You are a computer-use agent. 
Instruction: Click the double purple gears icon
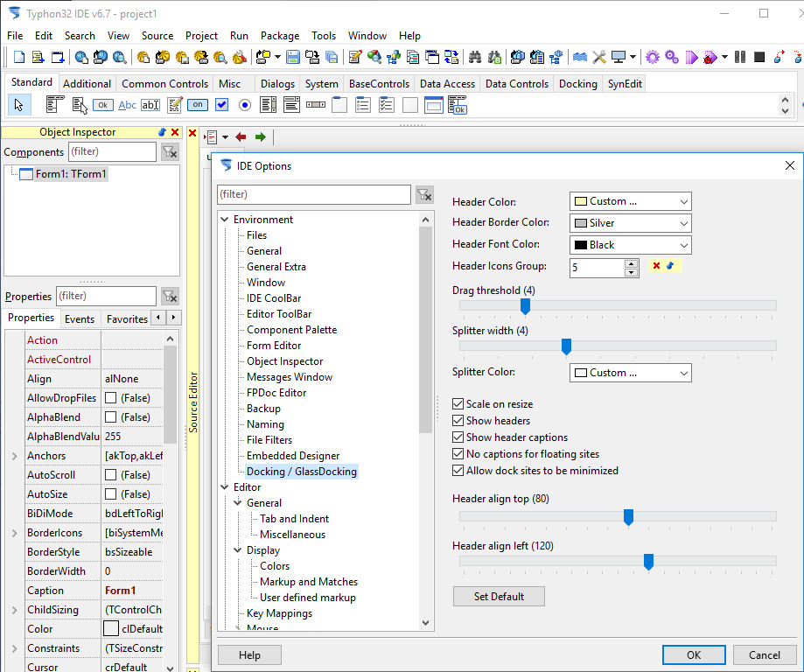(x=672, y=57)
